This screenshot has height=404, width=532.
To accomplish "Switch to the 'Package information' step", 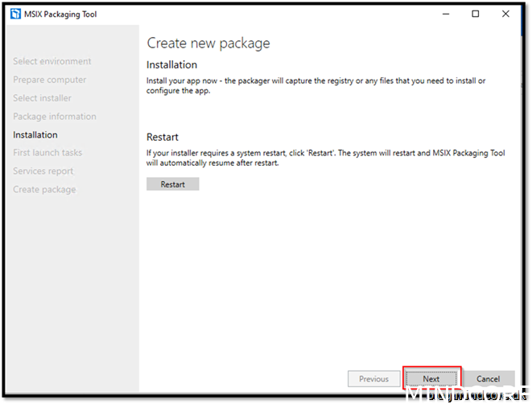I will click(55, 117).
